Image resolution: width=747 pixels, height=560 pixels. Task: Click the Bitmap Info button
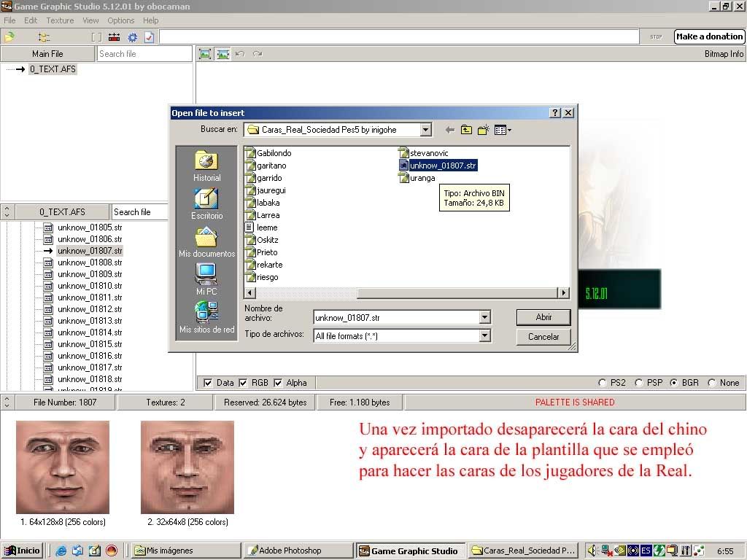(724, 54)
